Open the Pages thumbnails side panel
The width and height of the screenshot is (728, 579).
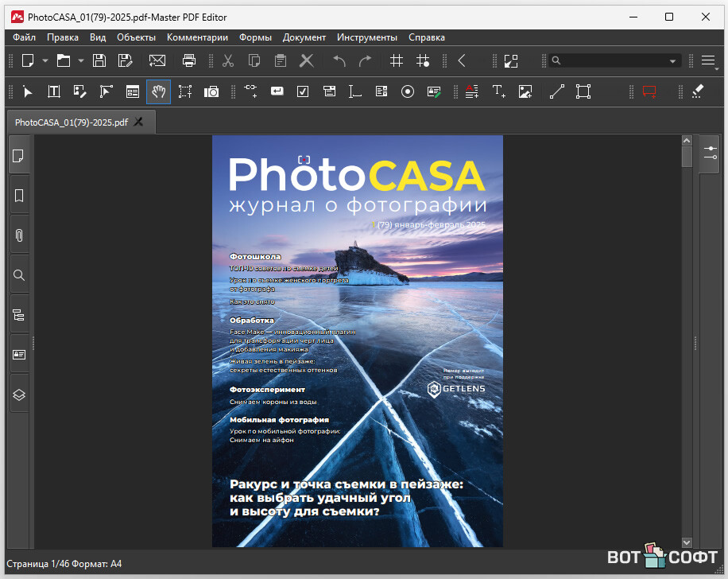click(19, 156)
